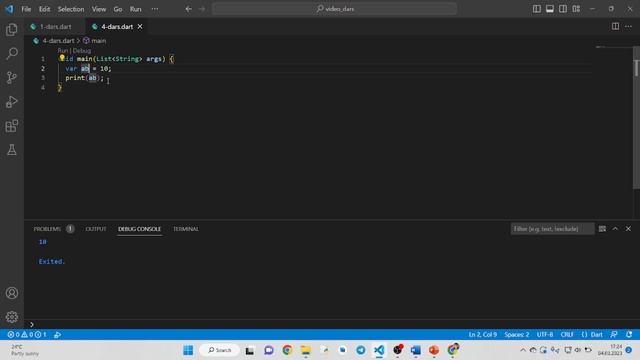
Task: Open PowerPoint from the taskbar
Action: tap(434, 350)
